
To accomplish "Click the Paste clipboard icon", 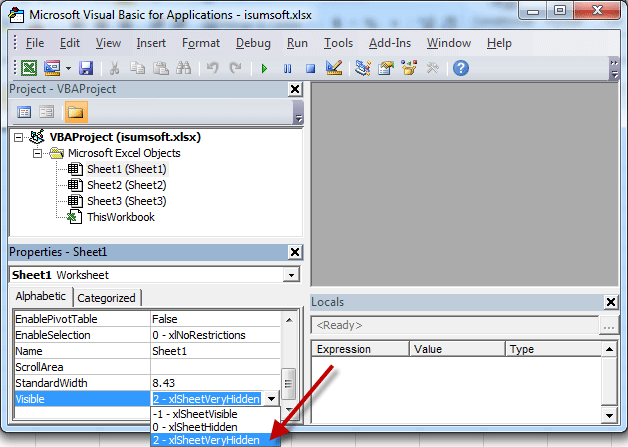I will (161, 68).
